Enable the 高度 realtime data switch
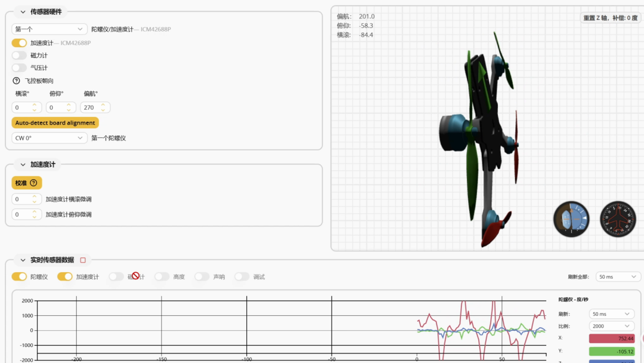Screen dimensions: 644x363 pos(162,276)
